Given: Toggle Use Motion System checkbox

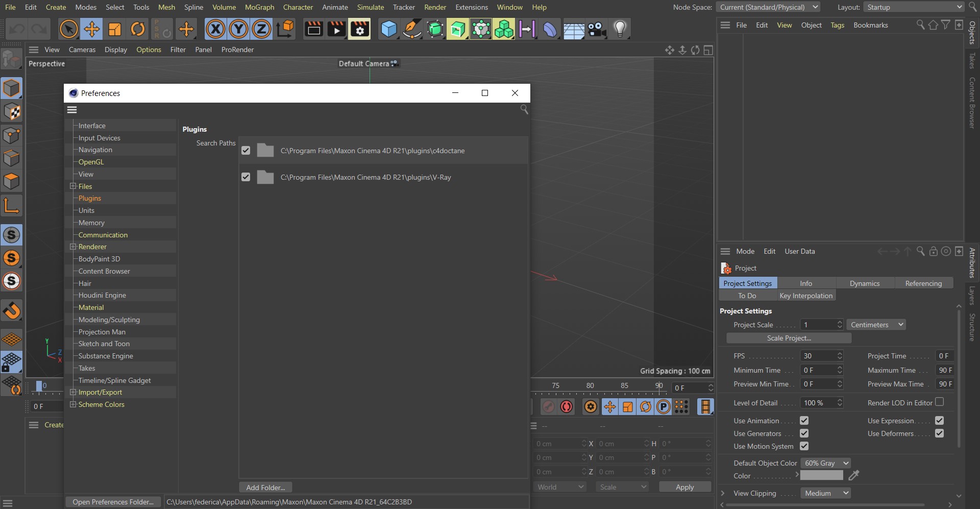Looking at the screenshot, I should coord(804,446).
